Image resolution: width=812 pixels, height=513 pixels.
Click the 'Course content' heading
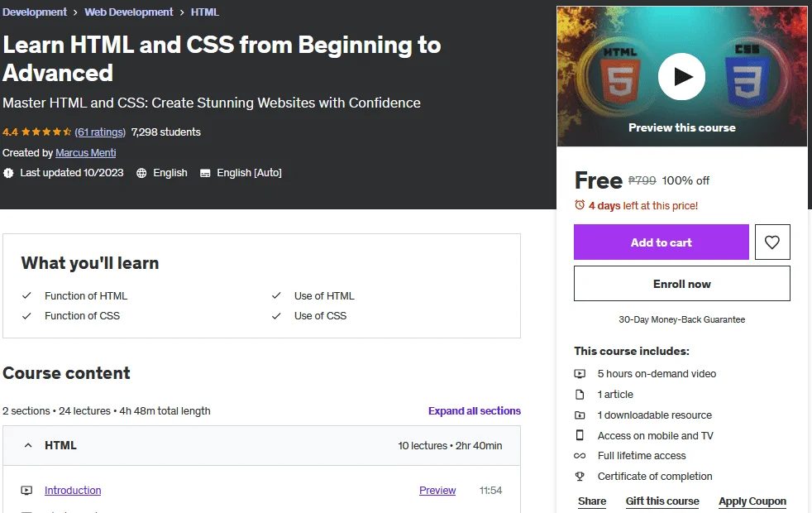66,373
